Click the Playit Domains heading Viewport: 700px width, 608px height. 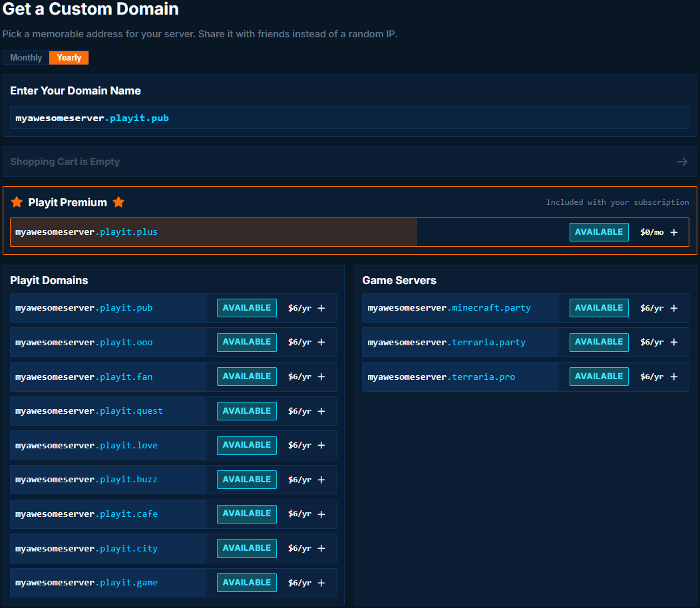(x=49, y=280)
